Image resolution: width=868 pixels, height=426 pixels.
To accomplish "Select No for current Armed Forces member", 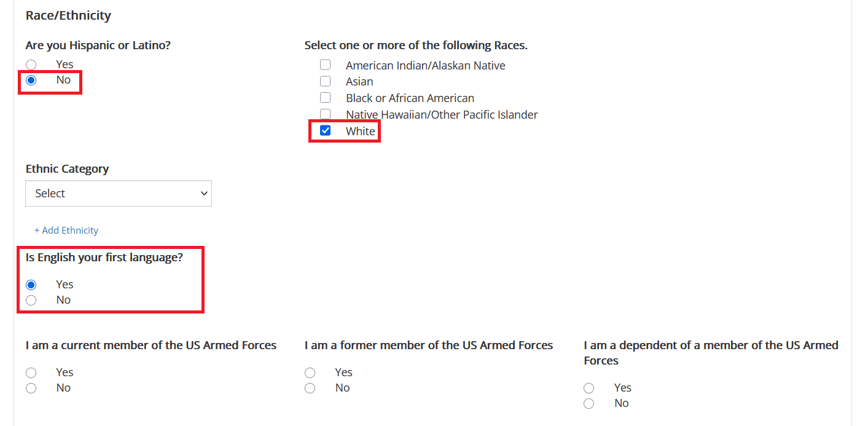I will point(31,388).
